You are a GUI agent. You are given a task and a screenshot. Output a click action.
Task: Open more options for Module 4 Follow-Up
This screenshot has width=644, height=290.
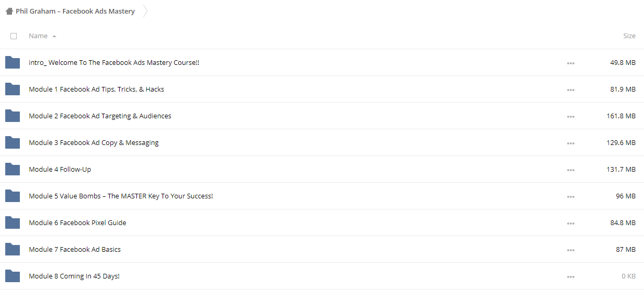coord(571,170)
